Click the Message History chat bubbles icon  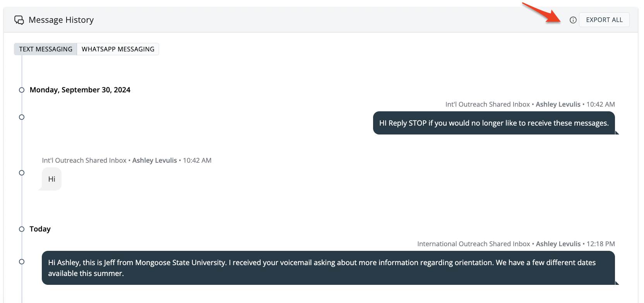[19, 20]
